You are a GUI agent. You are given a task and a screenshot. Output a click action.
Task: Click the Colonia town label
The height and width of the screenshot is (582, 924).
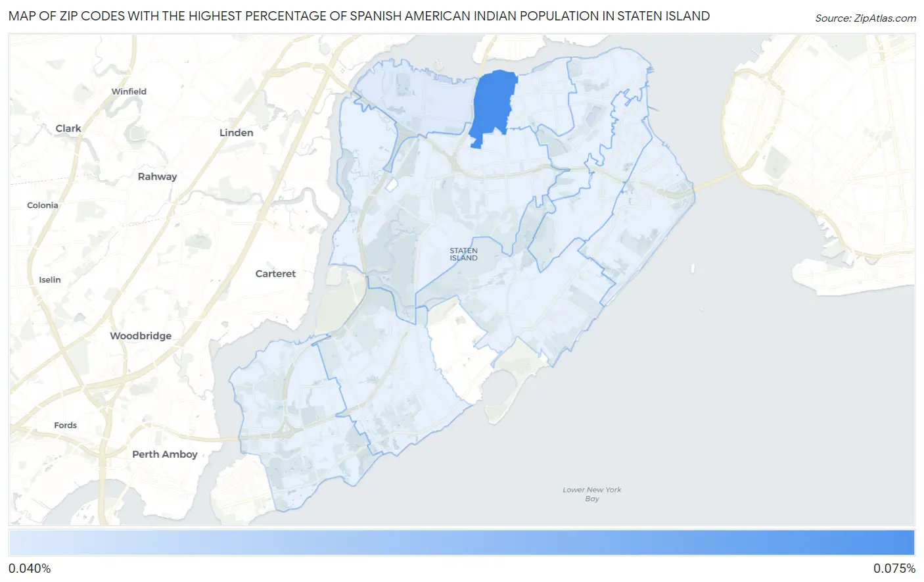pyautogui.click(x=43, y=205)
